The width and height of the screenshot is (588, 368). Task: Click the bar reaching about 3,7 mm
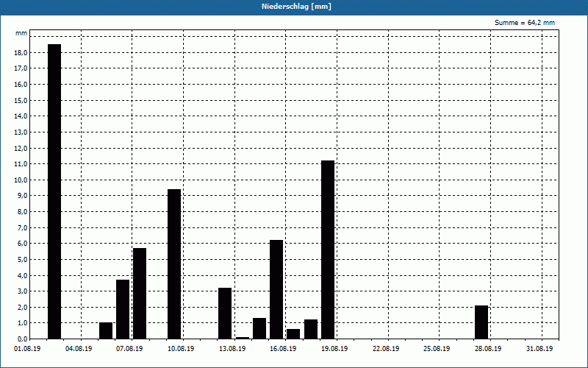(123, 309)
